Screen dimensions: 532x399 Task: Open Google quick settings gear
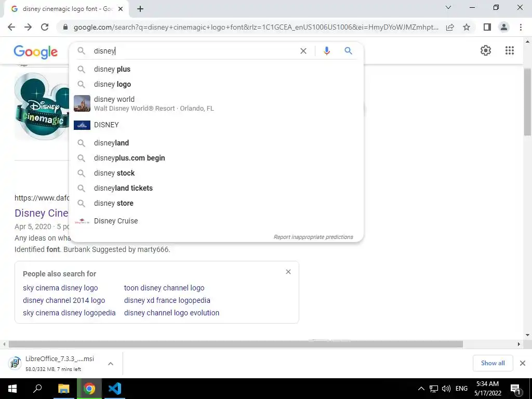tap(486, 50)
